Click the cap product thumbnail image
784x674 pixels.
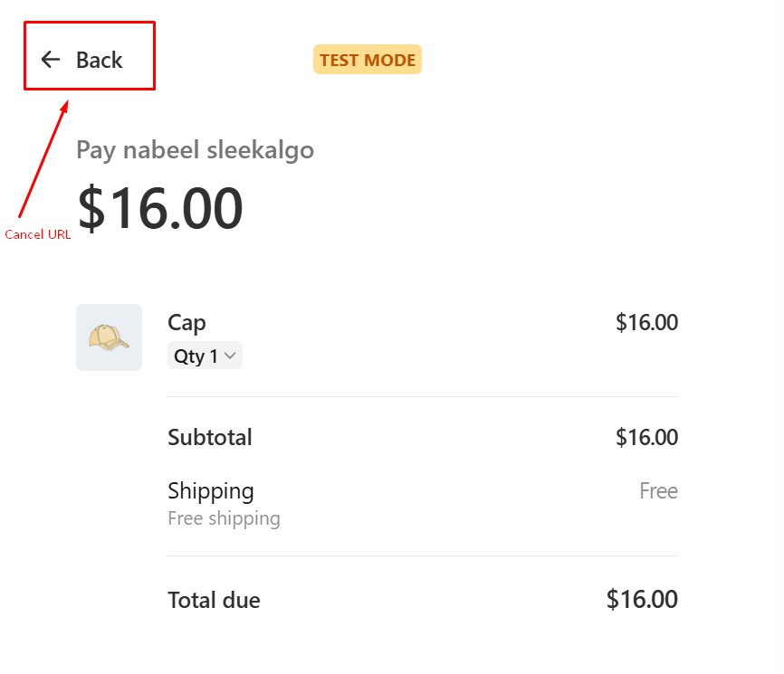[109, 337]
